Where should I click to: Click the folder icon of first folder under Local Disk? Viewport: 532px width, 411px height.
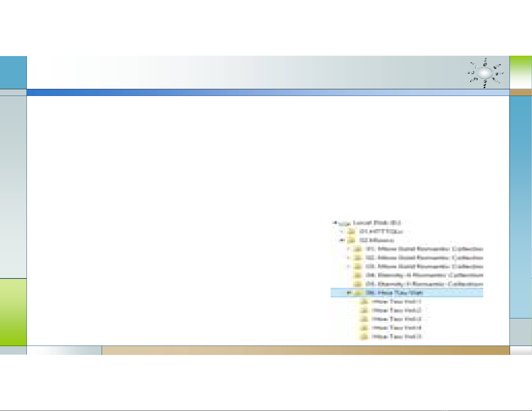(x=351, y=232)
